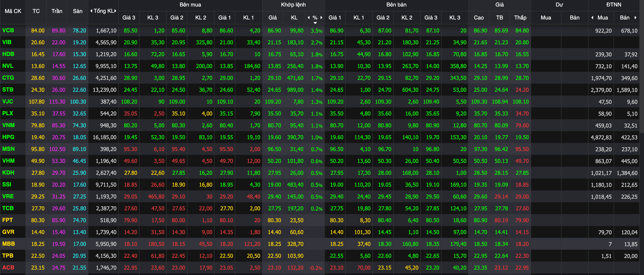Viewport: 644px width, 275px height.
Task: Click the TB price column header
Action: click(499, 18)
